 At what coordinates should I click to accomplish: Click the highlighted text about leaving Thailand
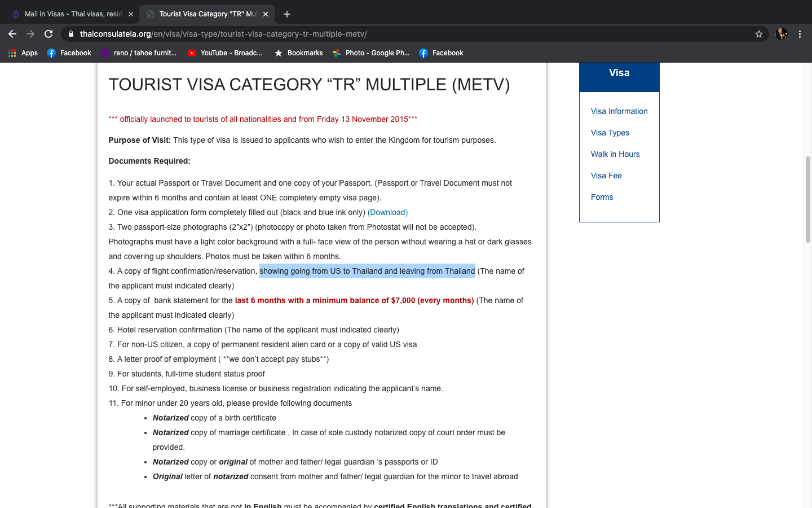(367, 271)
